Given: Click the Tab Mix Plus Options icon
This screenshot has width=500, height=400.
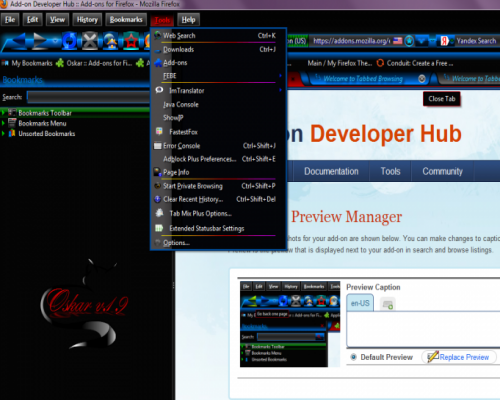Looking at the screenshot, I should (x=159, y=213).
